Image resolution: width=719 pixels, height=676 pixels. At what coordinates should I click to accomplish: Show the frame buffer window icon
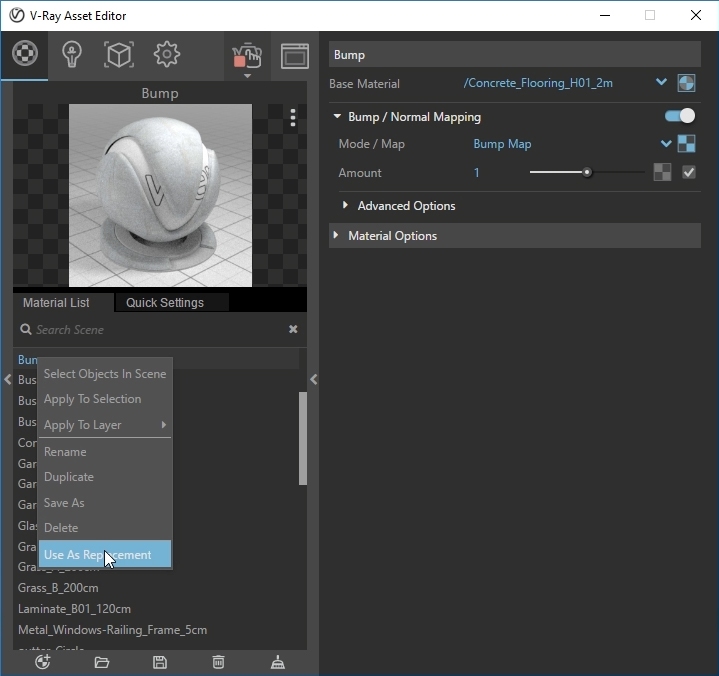294,56
